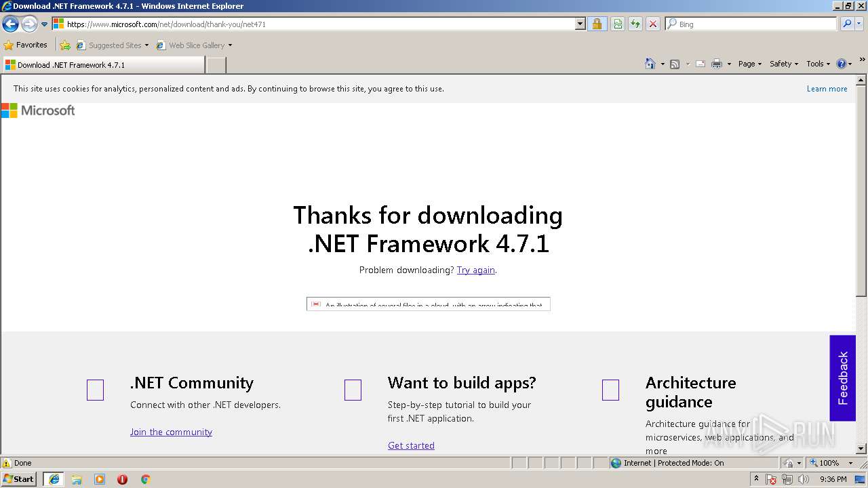The height and width of the screenshot is (488, 868).
Task: Click the Try again download link
Action: point(475,270)
